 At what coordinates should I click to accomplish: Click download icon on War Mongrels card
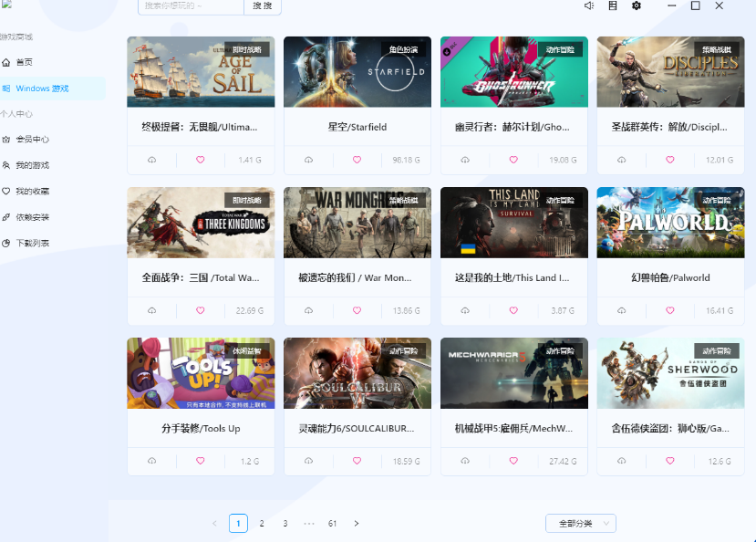[308, 310]
